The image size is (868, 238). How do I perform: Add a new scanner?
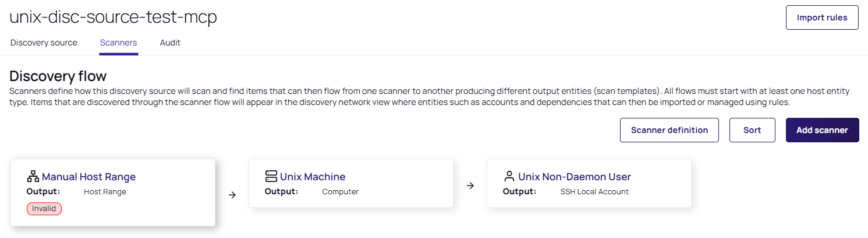[x=822, y=130]
